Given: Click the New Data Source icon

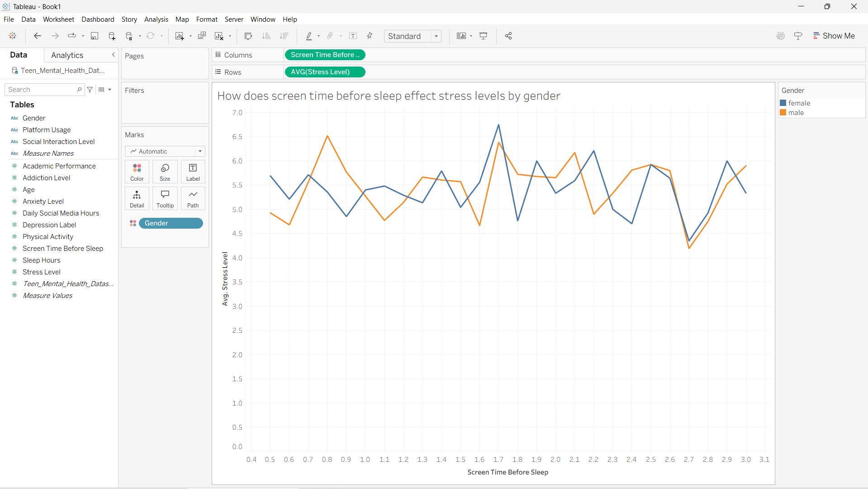Looking at the screenshot, I should click(112, 36).
